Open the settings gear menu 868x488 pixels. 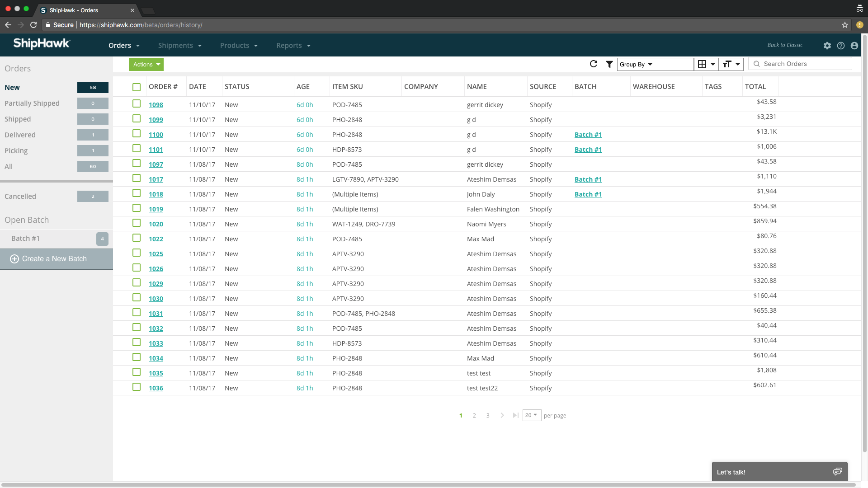(x=827, y=46)
